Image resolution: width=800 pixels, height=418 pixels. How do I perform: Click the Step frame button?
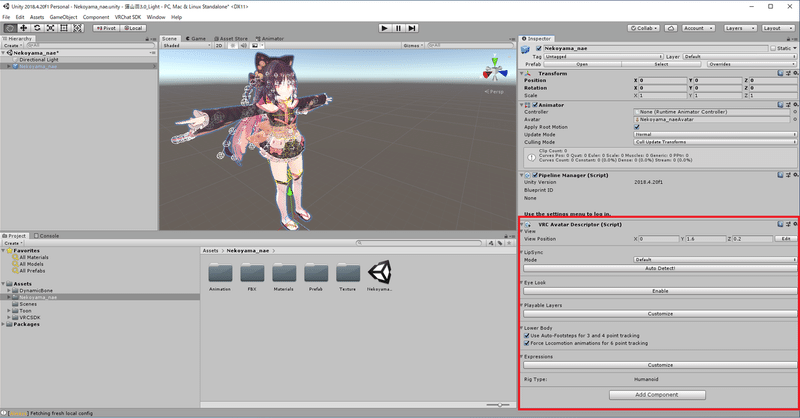412,28
